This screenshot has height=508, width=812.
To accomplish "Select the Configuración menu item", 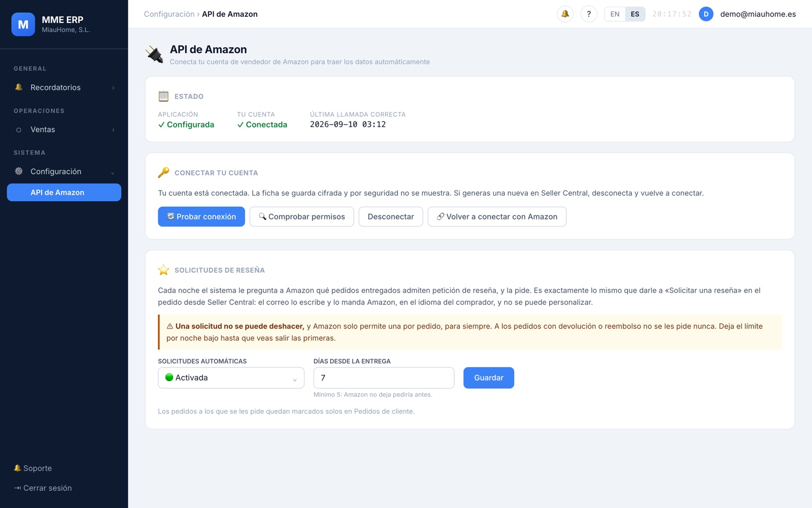I will 64,171.
